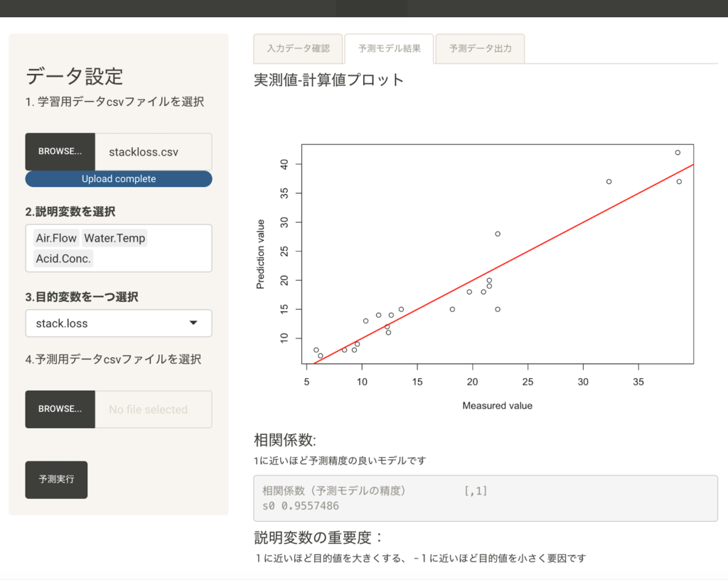
Task: Click the top-right data point in scatter plot
Action: click(678, 152)
